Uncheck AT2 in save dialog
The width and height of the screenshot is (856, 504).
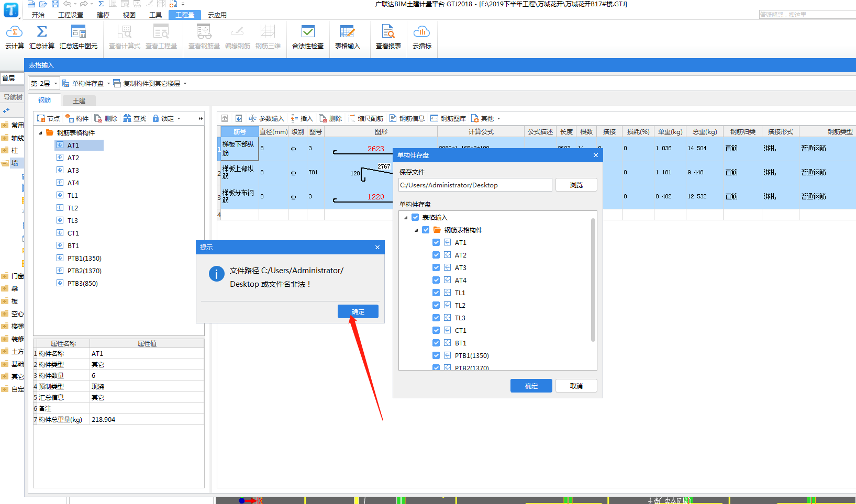[436, 255]
